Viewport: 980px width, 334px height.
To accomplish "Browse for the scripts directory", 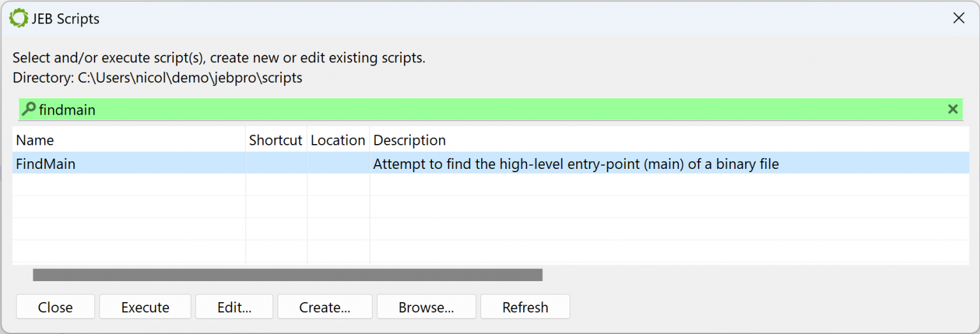I will tap(426, 307).
